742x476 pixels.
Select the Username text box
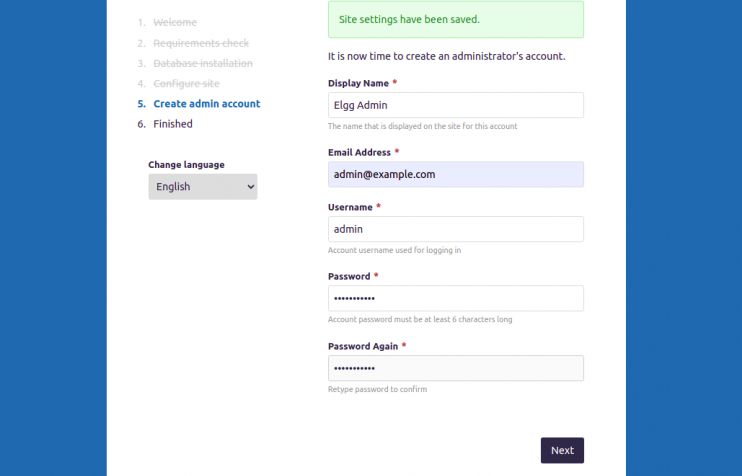click(x=455, y=229)
